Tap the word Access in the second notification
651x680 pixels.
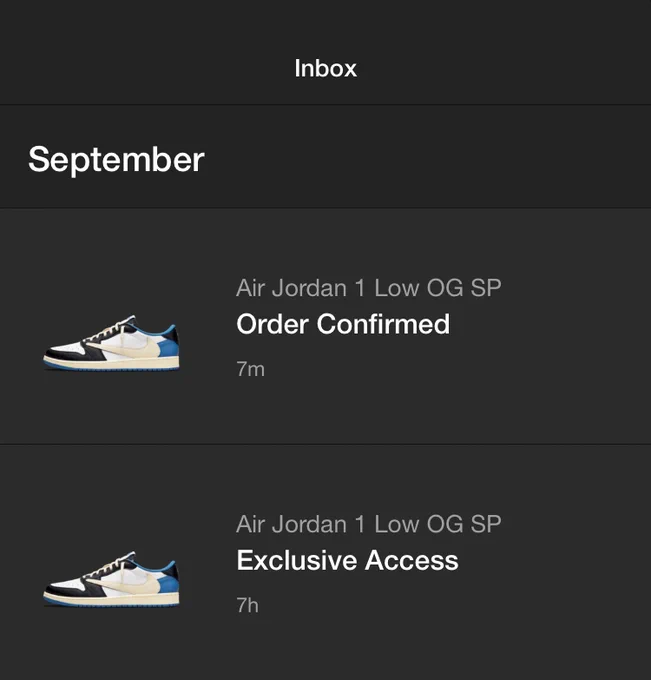[412, 560]
